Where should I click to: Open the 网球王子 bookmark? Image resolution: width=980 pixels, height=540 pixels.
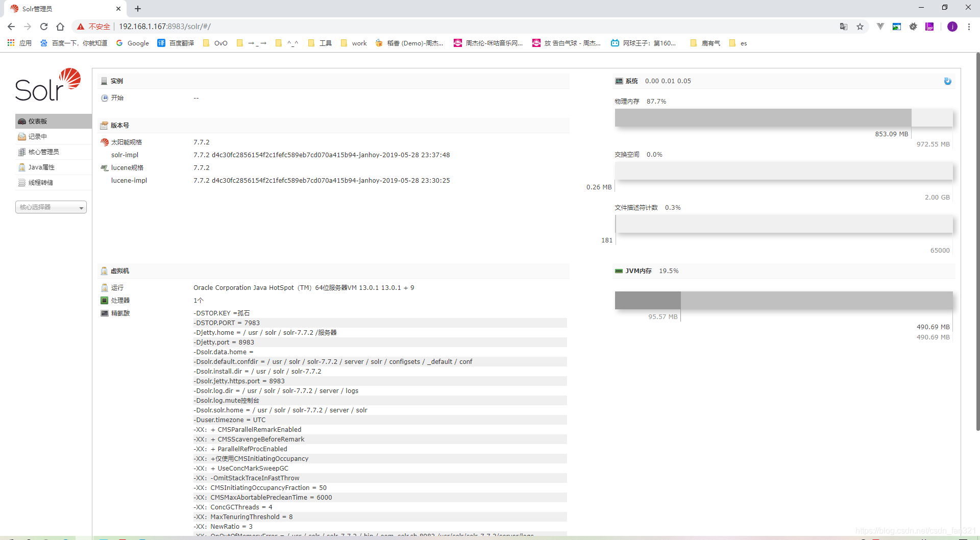[x=644, y=43]
